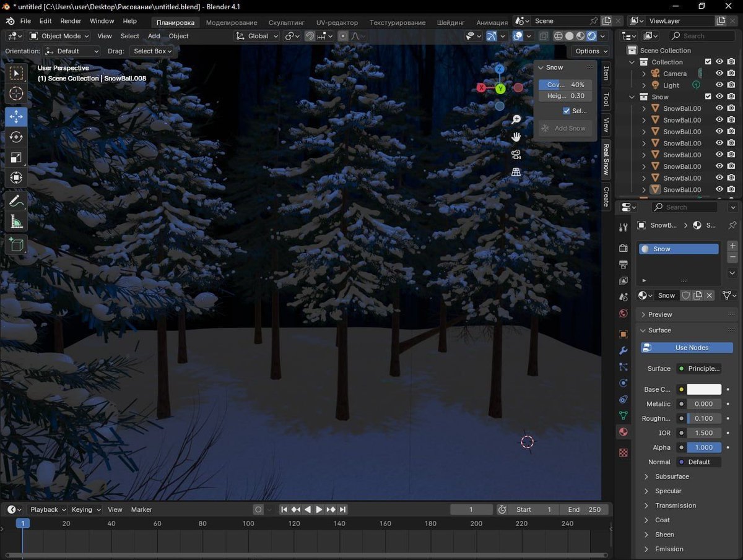Jump to the timeline start frame
The width and height of the screenshot is (743, 560).
tap(284, 509)
